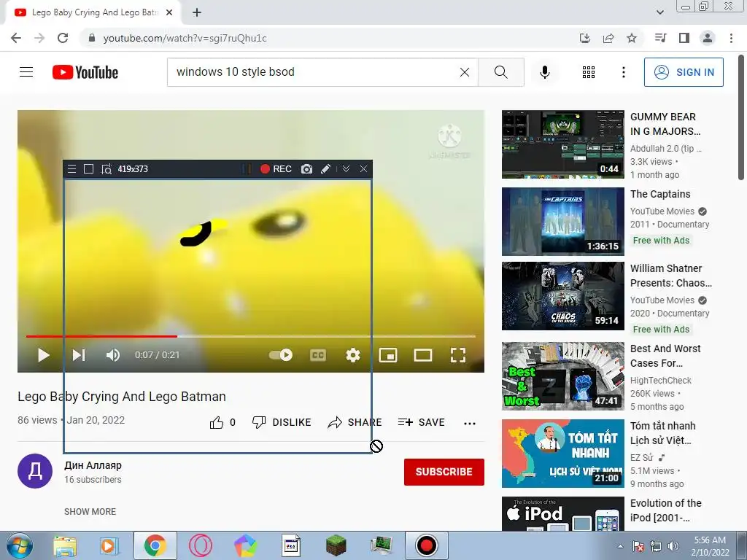Save the video to a playlist
Viewport: 747px width, 560px height.
pos(421,422)
